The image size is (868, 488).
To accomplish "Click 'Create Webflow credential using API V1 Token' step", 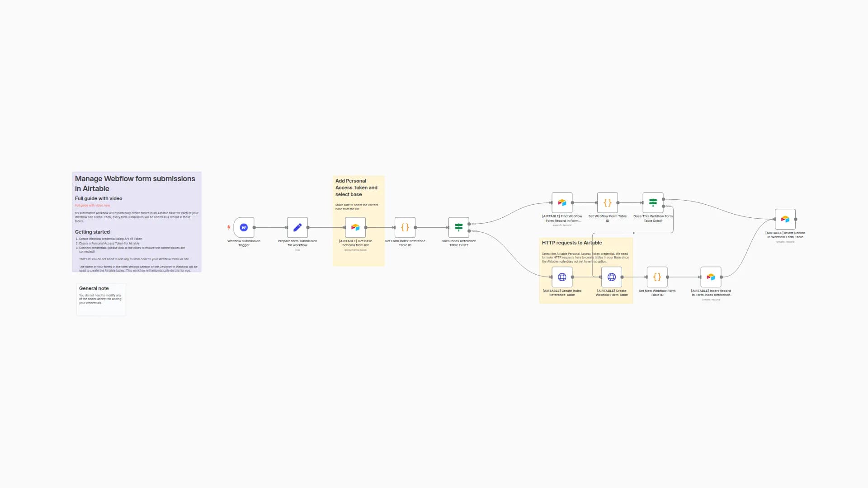I will (111, 239).
